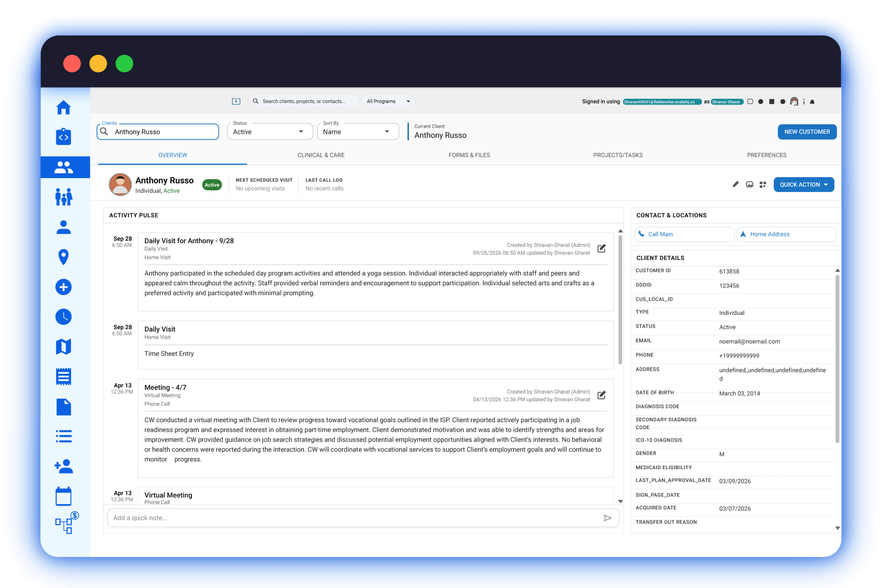Switch to the Clinical & Care tab
The height and width of the screenshot is (588, 889).
321,155
